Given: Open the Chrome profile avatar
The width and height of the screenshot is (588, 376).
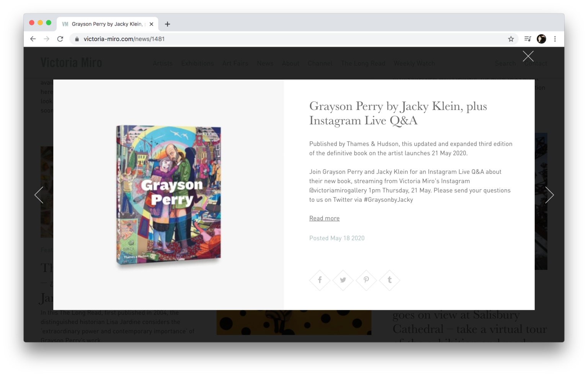Looking at the screenshot, I should coord(541,39).
